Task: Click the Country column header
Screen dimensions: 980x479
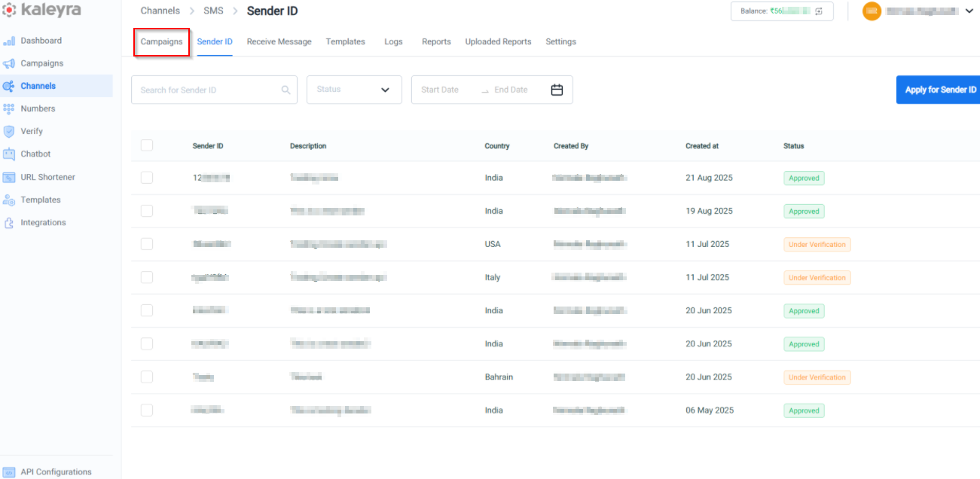Action: coord(497,146)
